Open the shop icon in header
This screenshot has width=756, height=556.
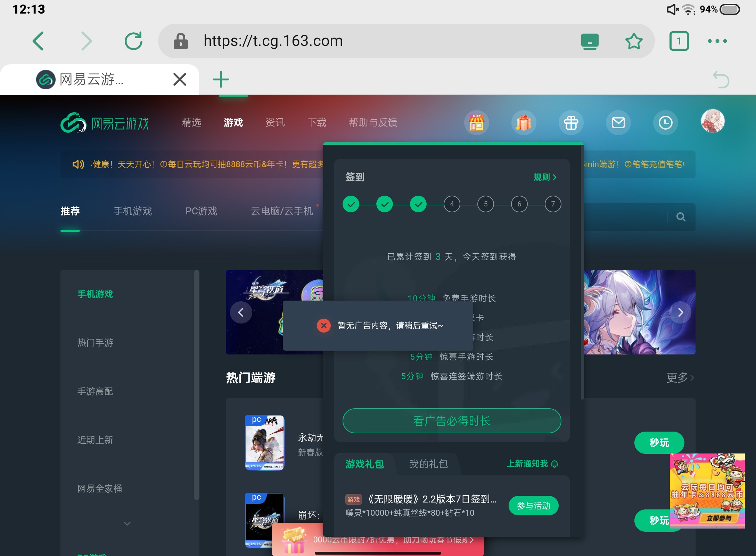pos(476,123)
